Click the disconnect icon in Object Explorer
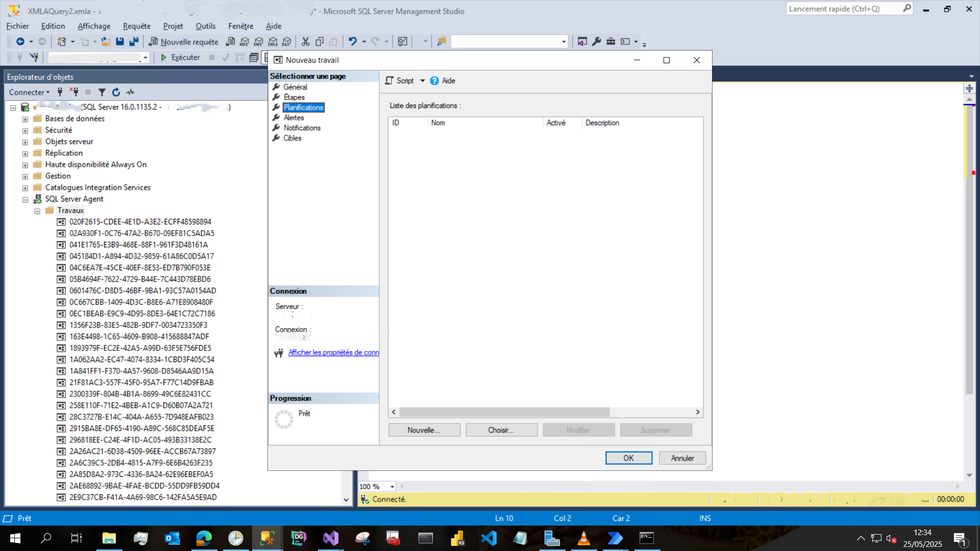980x551 pixels. (74, 92)
